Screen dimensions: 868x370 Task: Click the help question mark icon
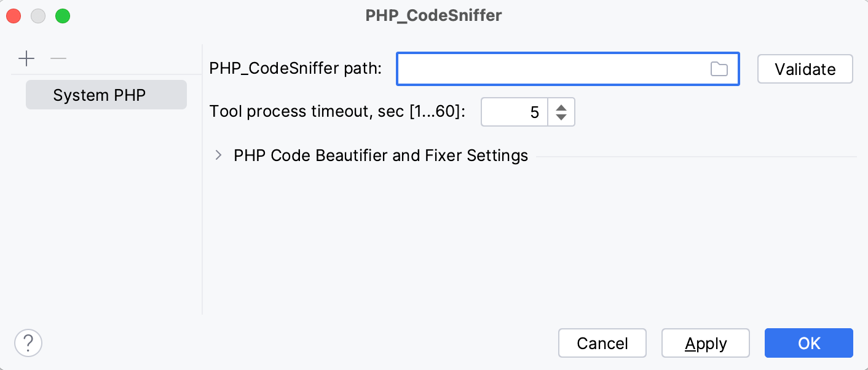(x=28, y=343)
